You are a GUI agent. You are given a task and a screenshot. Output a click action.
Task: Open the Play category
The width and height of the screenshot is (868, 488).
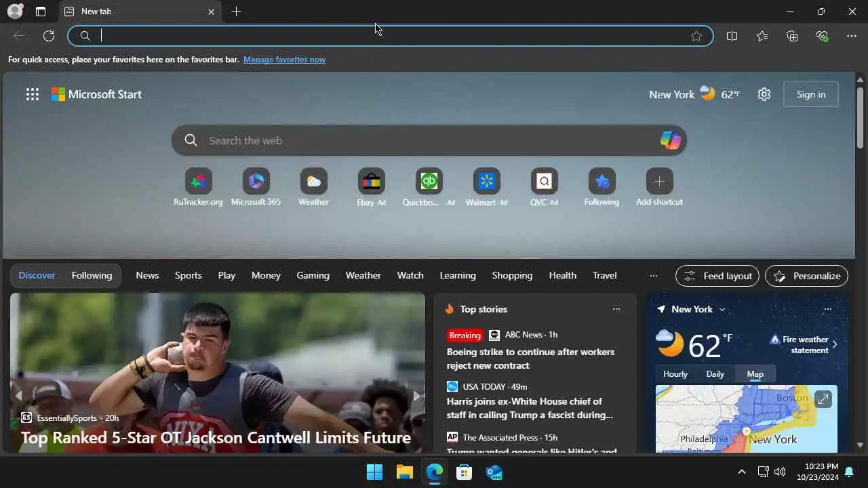[226, 275]
